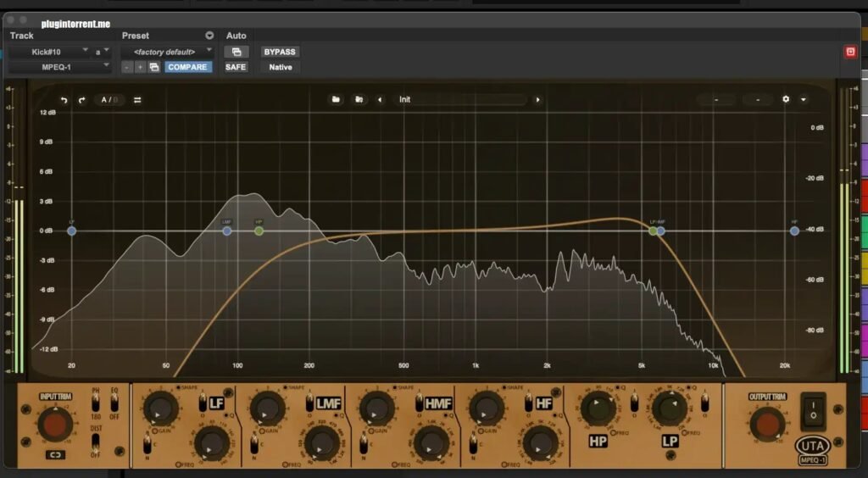Image resolution: width=868 pixels, height=478 pixels.
Task: Click the preset copy settings icon
Action: [154, 67]
